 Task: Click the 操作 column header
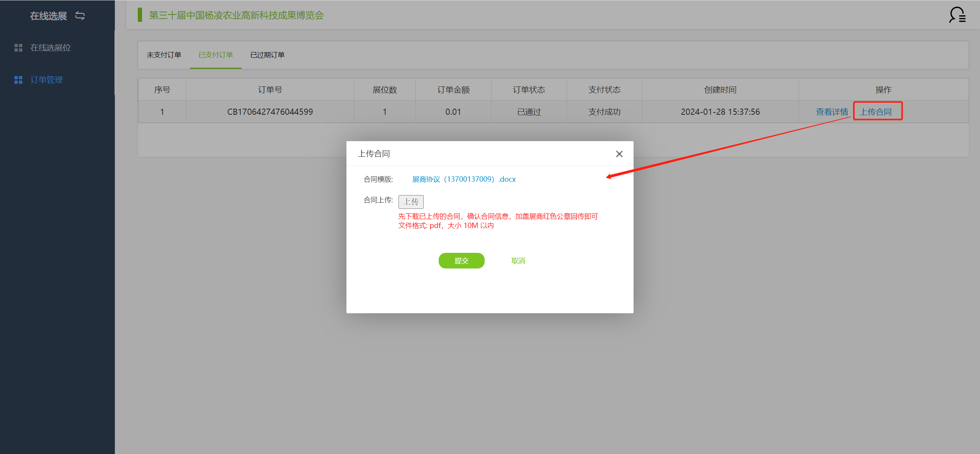point(883,89)
